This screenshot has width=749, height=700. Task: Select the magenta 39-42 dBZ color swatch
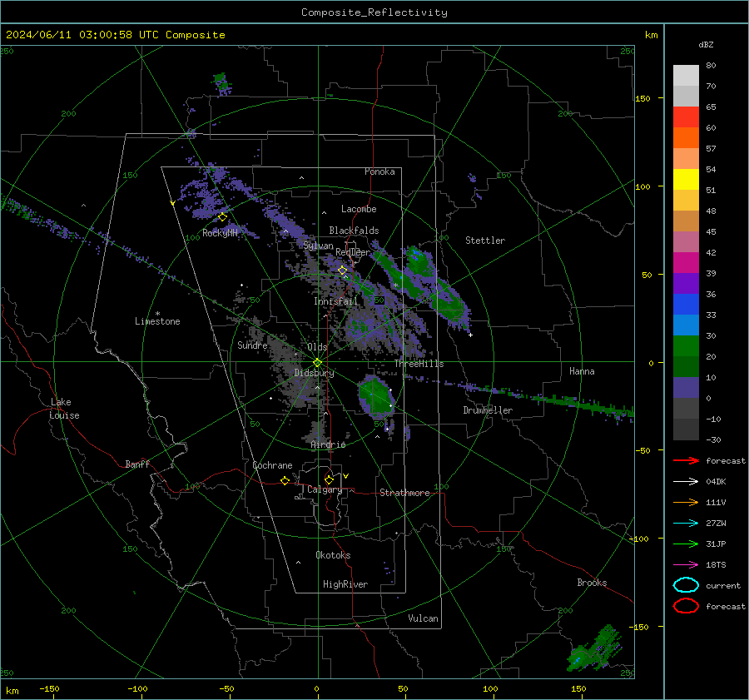click(686, 263)
